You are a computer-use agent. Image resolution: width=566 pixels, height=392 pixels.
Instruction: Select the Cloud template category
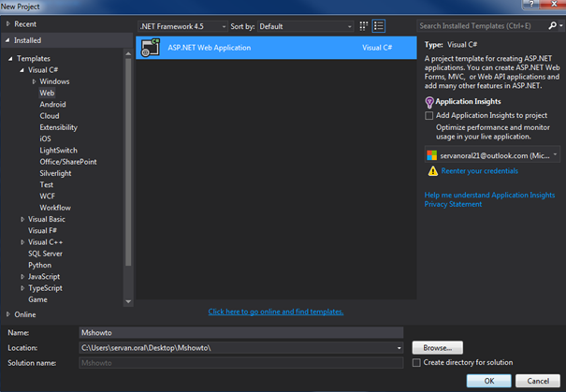[x=50, y=116]
